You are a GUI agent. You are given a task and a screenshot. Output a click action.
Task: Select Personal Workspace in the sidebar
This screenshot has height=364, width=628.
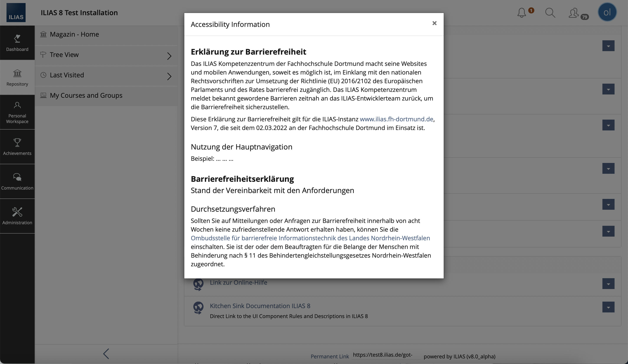(17, 112)
